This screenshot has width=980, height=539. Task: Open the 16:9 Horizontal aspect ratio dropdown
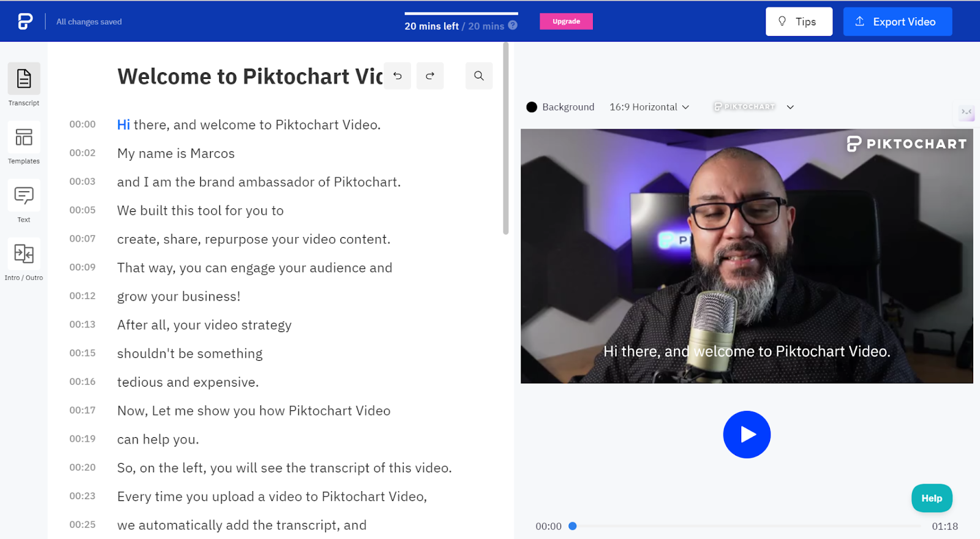649,107
